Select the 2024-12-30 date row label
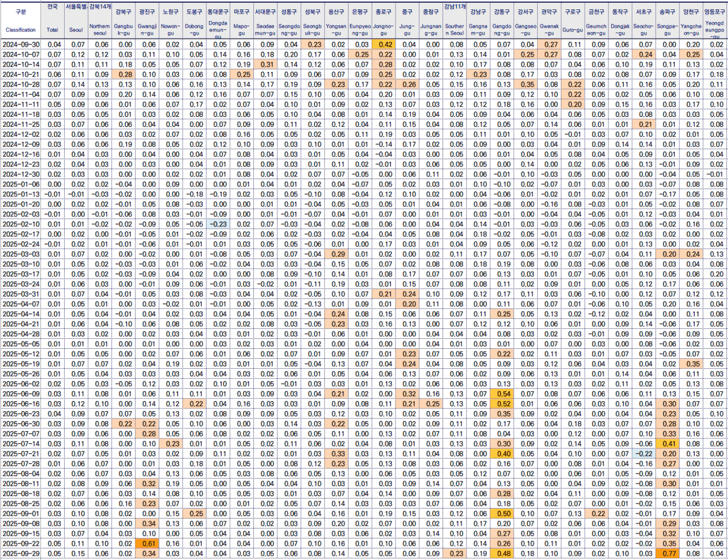The height and width of the screenshot is (560, 728). (21, 174)
